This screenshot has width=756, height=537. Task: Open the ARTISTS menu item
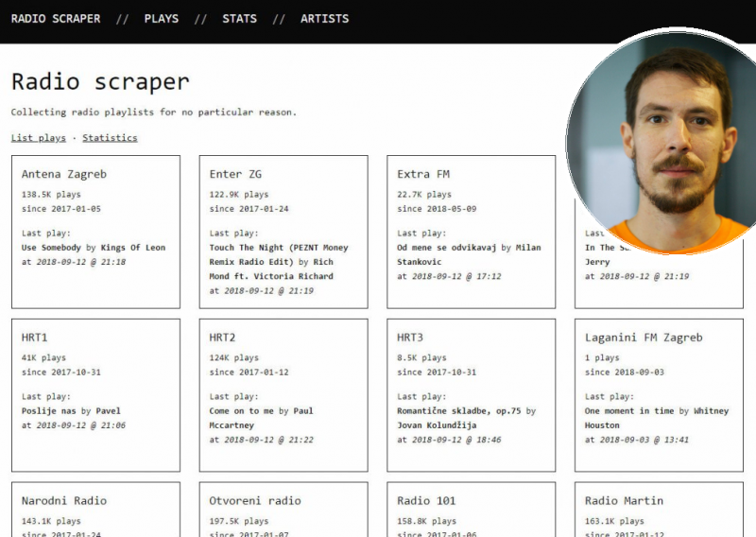click(x=324, y=19)
